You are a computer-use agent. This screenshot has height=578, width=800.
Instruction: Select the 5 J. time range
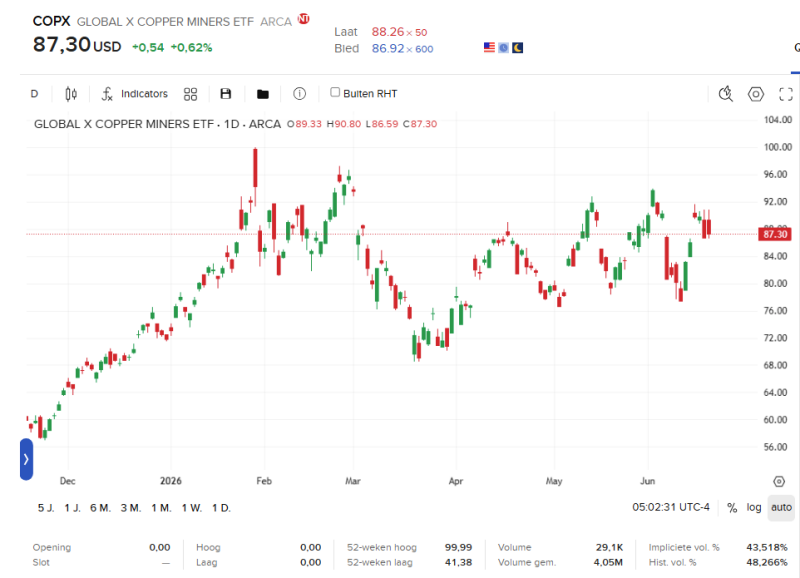[x=46, y=508]
